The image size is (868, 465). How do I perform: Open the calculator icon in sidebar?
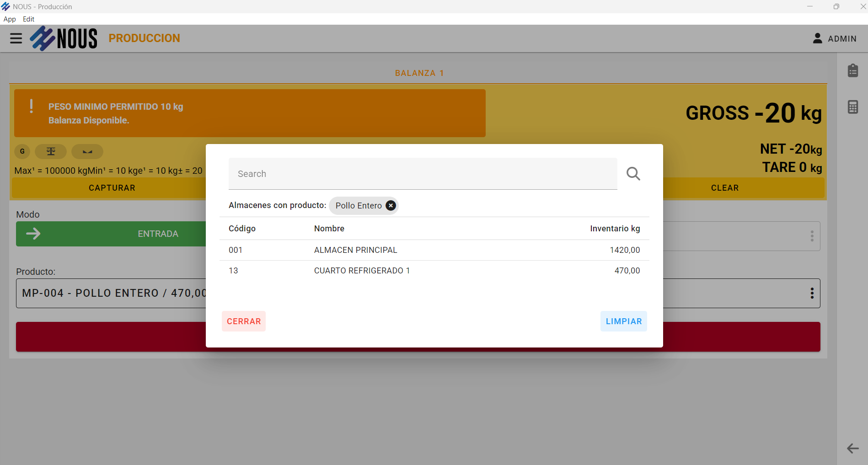tap(852, 107)
